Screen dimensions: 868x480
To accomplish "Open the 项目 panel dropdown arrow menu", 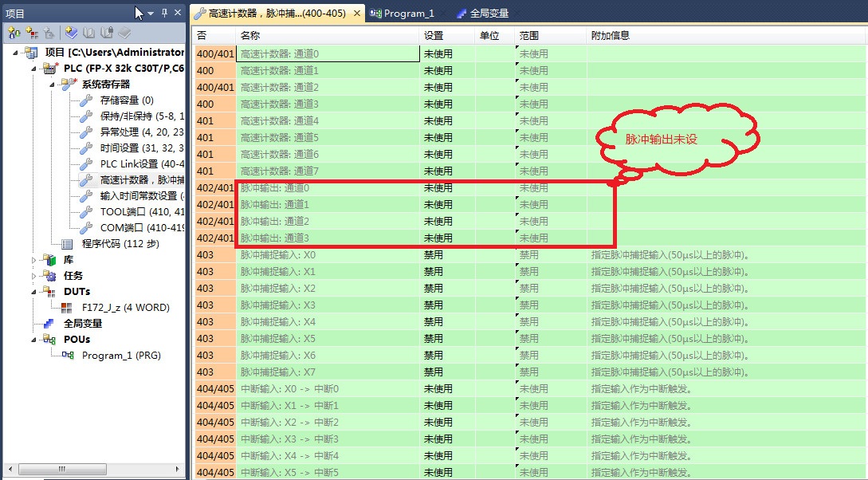I will 151,14.
